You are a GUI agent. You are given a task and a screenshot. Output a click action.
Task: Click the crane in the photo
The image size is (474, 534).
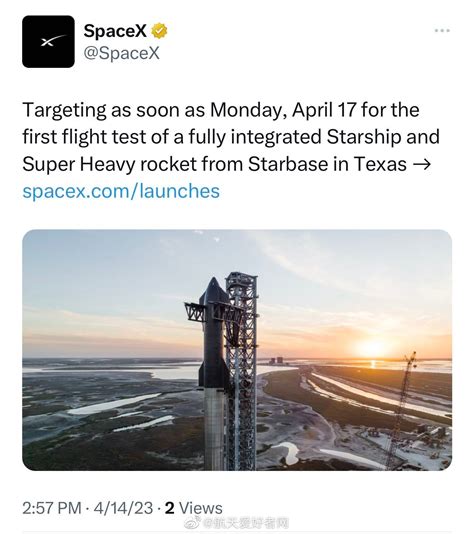pyautogui.click(x=402, y=409)
